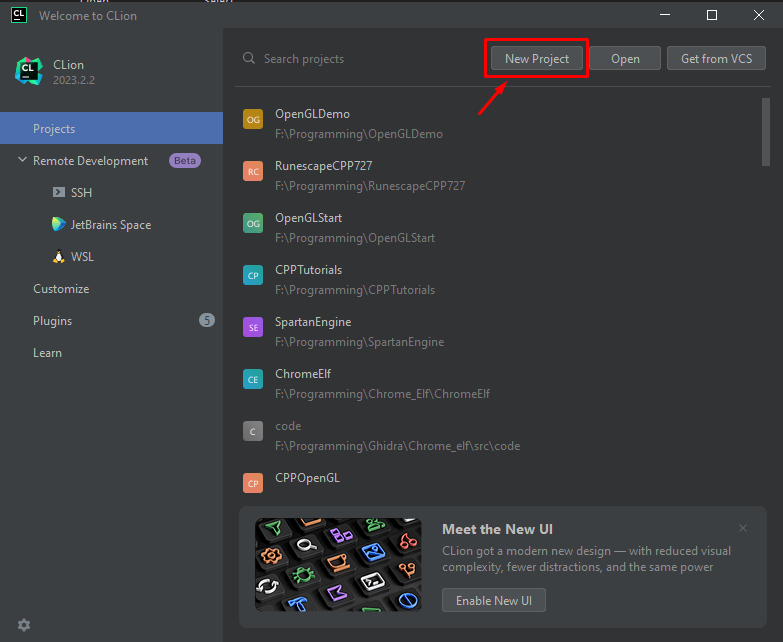Click Enable New UI button
Image resolution: width=783 pixels, height=642 pixels.
tap(494, 600)
